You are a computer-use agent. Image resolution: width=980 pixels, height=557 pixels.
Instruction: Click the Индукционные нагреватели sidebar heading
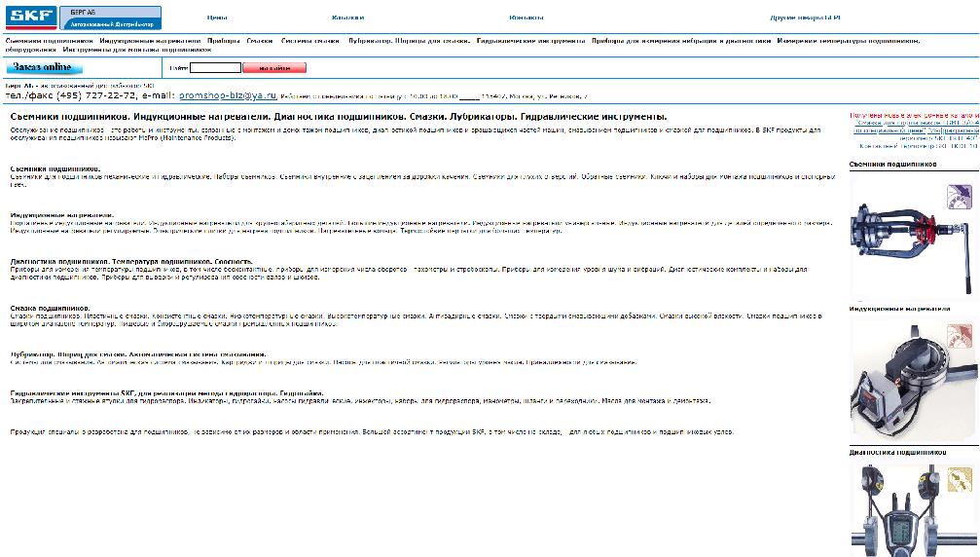tap(899, 309)
